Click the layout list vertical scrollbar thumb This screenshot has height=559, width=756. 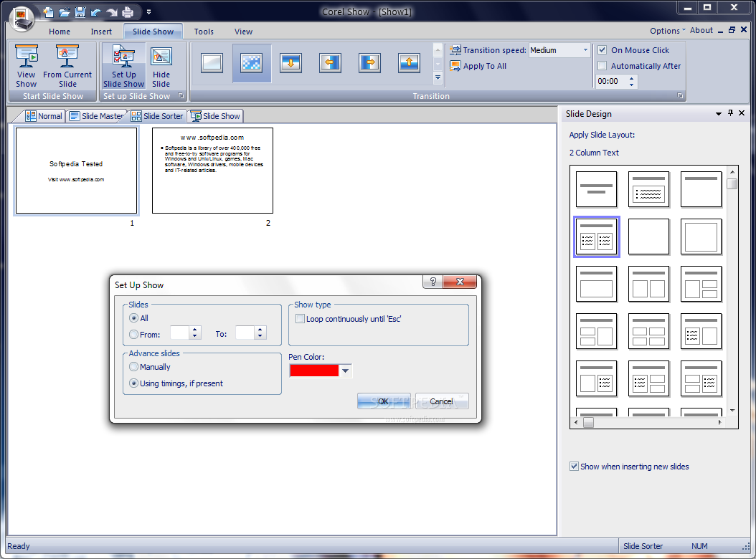pos(732,183)
